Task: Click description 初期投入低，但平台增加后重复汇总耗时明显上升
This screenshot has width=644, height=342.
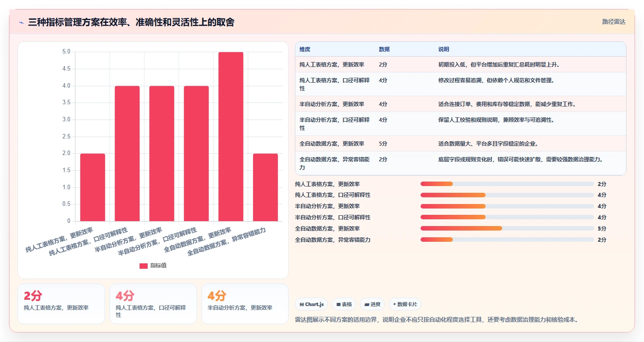Action: pos(499,65)
